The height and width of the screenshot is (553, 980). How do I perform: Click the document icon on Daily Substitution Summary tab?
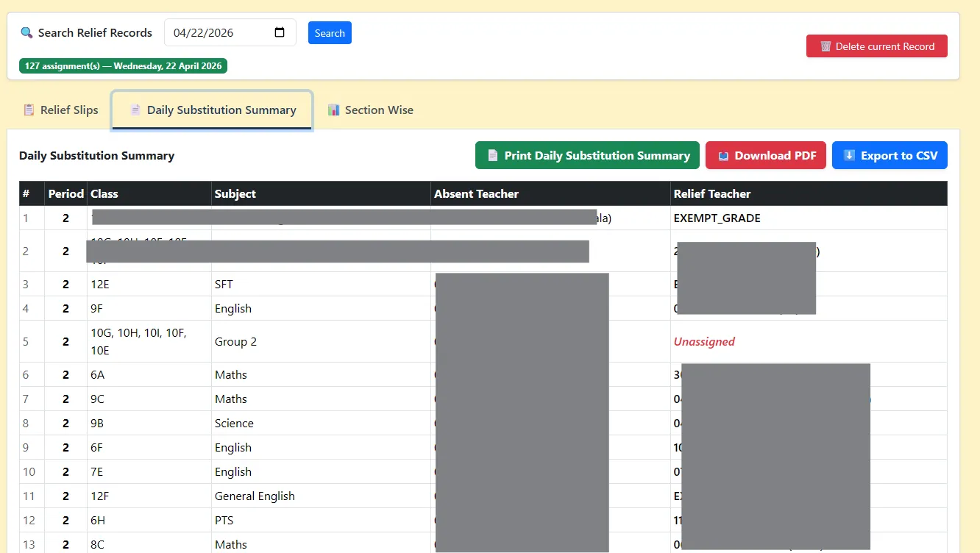[135, 110]
